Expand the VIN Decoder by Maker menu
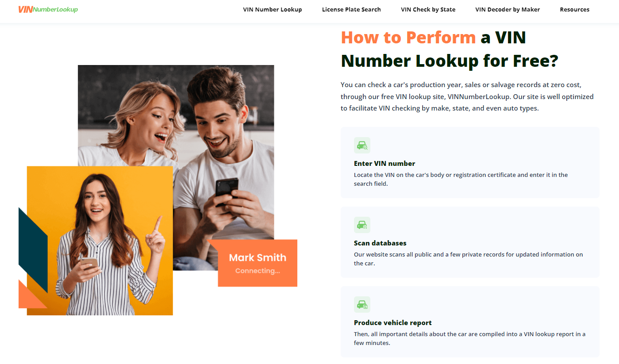Viewport: 619px width, 364px height. coord(508,9)
